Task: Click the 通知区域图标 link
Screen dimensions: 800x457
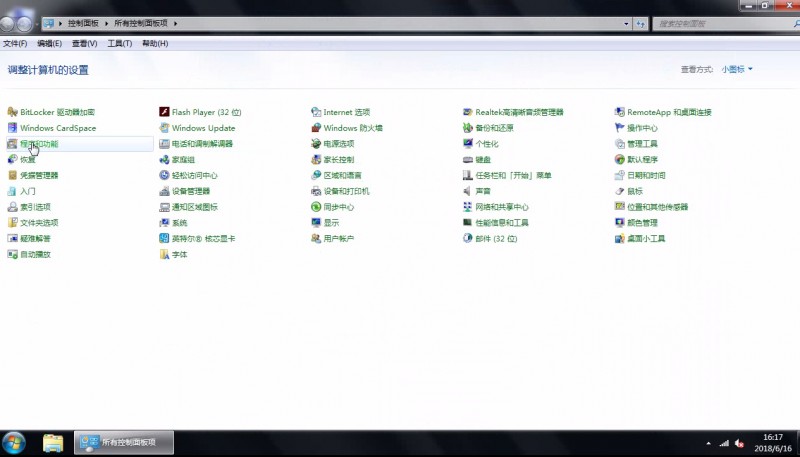Action: coord(194,207)
